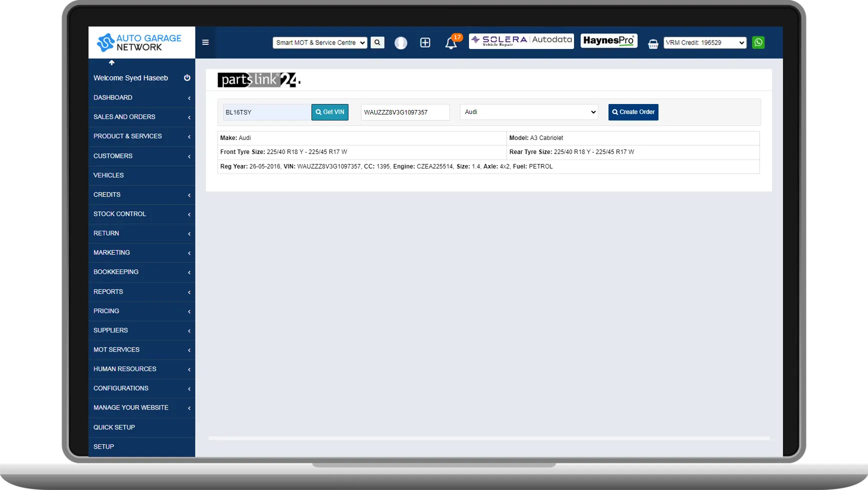Open WhatsApp via the green icon
This screenshot has width=868, height=490.
758,42
